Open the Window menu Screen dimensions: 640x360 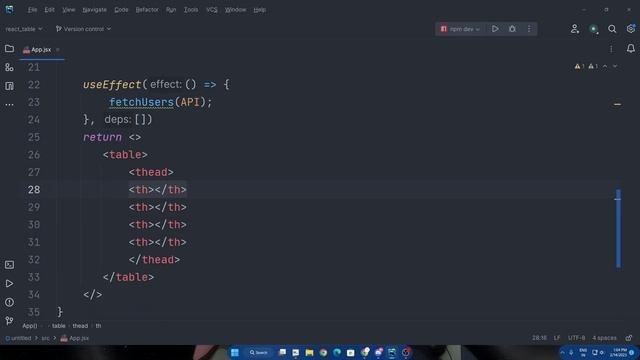tap(236, 9)
